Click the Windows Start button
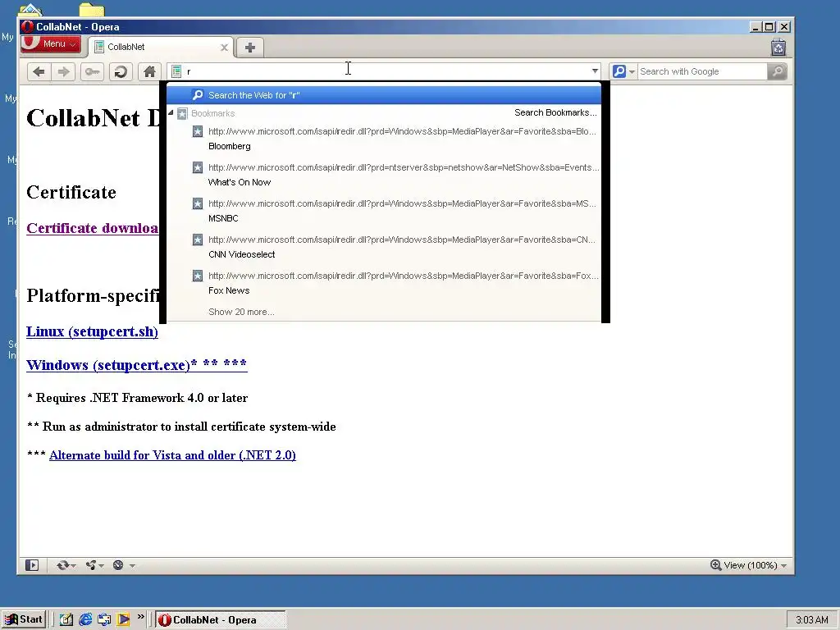The width and height of the screenshot is (840, 630). pos(23,620)
